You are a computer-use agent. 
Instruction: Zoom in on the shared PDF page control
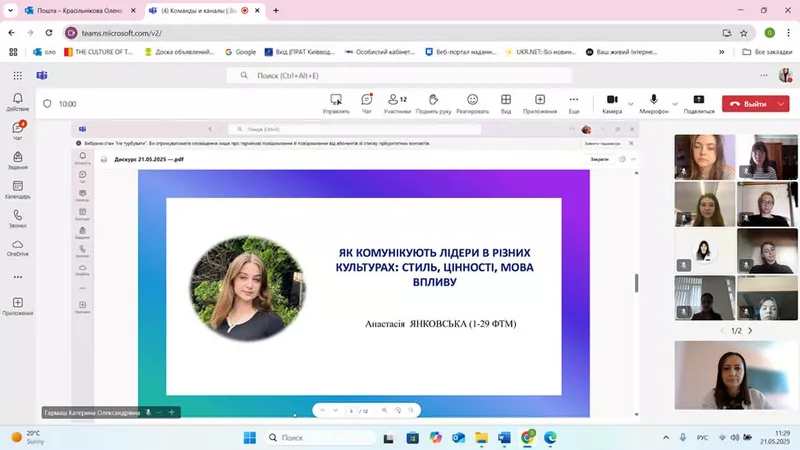pos(384,410)
